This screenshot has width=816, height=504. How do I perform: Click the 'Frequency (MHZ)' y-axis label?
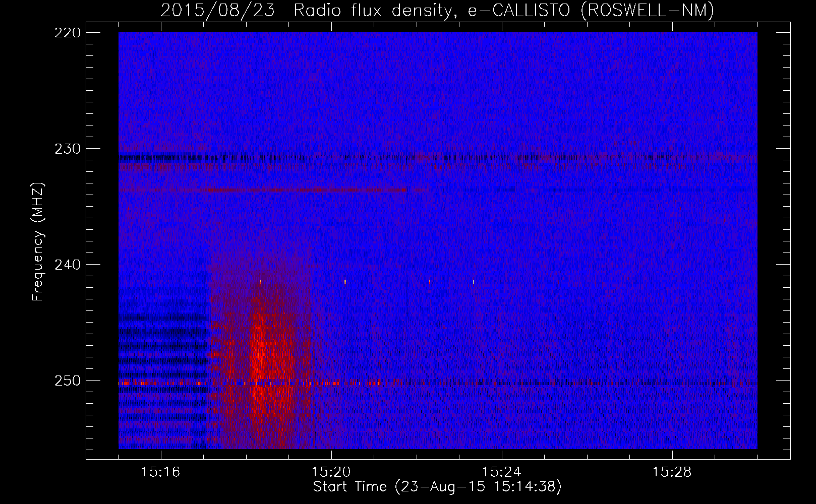click(38, 241)
